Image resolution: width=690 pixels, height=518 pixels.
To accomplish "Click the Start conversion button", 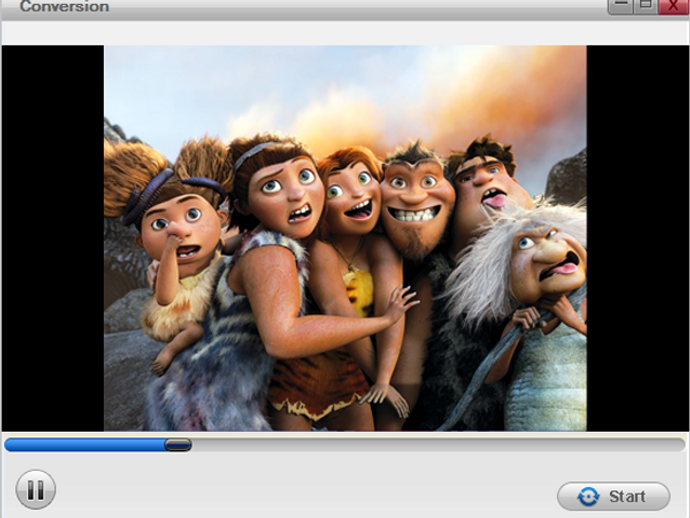I will 613,496.
